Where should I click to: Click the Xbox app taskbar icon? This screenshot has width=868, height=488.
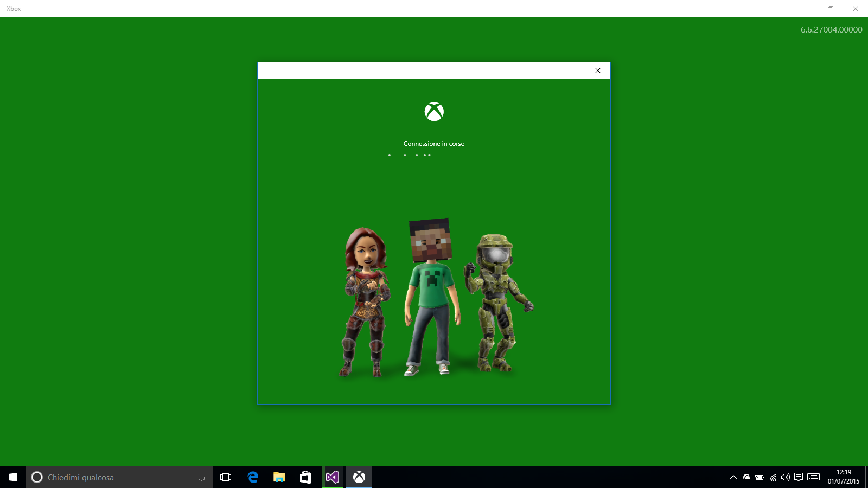pyautogui.click(x=359, y=477)
